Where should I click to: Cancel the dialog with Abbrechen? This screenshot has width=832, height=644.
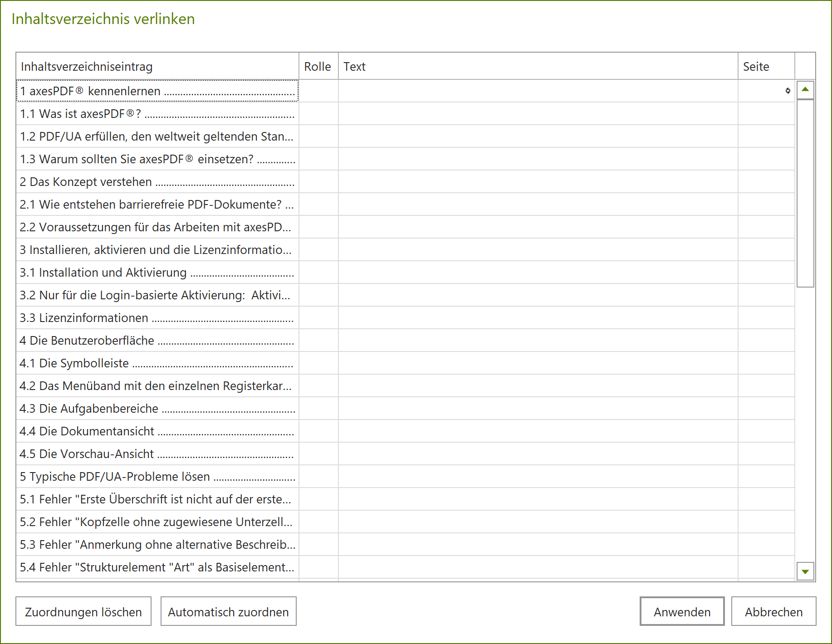[773, 611]
